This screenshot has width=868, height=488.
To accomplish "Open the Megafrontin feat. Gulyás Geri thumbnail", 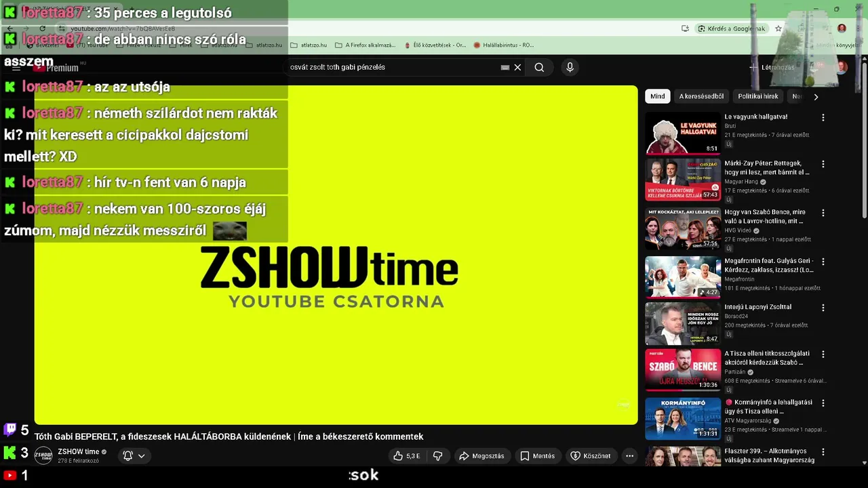I will click(x=683, y=277).
